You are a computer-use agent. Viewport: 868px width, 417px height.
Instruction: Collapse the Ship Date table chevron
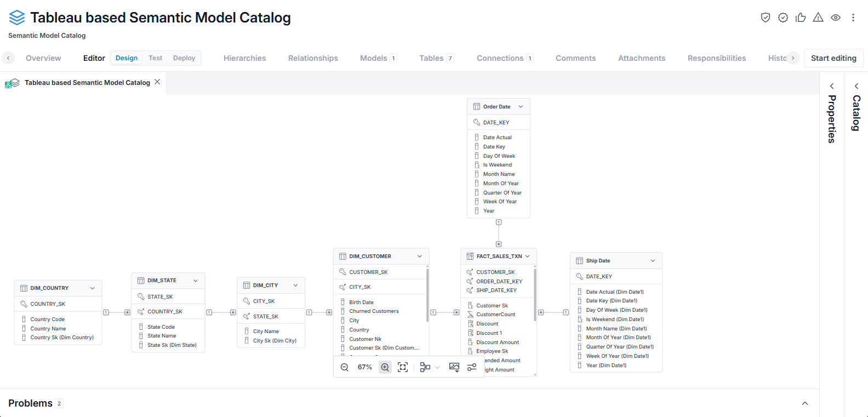[653, 261]
